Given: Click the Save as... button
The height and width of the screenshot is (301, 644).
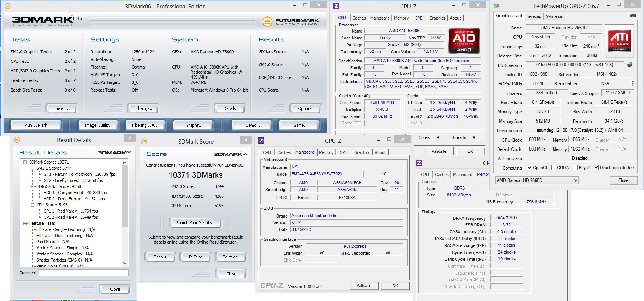Looking at the screenshot, I should coord(232,257).
